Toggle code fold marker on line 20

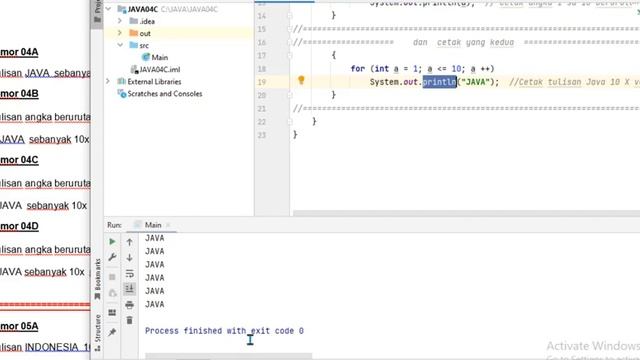click(290, 95)
